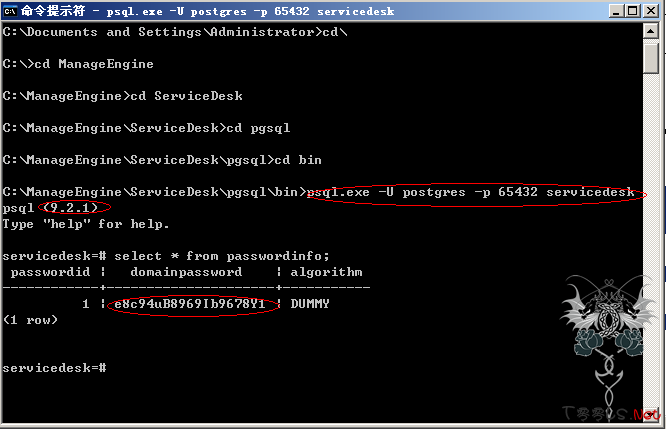The width and height of the screenshot is (666, 429).
Task: Close the command prompt window
Action: pyautogui.click(x=651, y=11)
